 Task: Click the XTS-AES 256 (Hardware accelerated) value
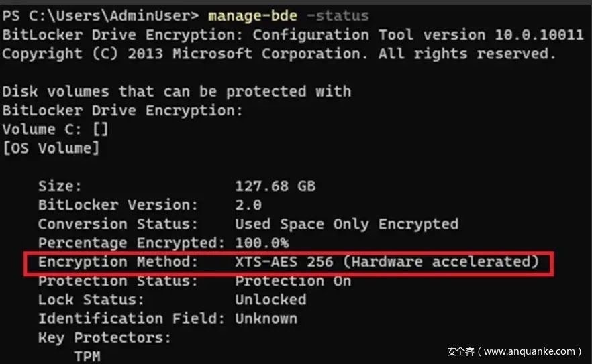click(387, 262)
